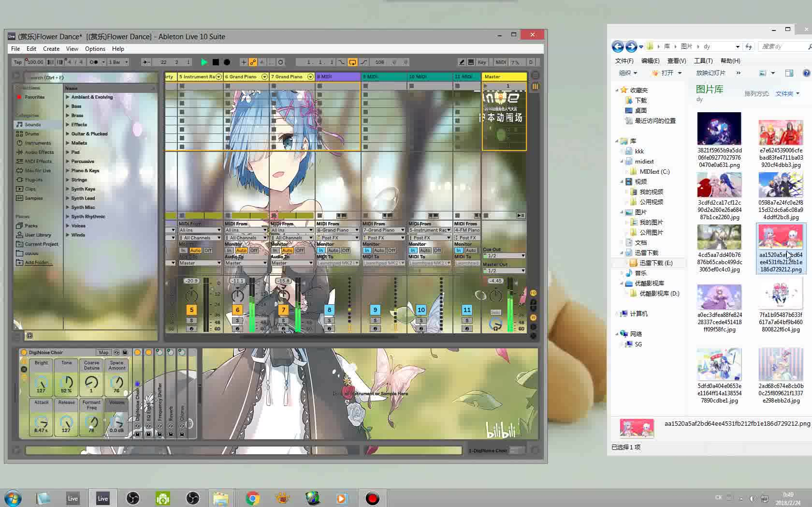Select Max for Live category
This screenshot has width=812, height=507.
click(x=38, y=170)
